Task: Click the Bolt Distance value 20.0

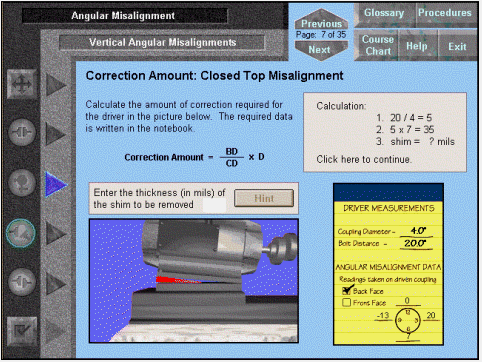Action: tap(415, 243)
